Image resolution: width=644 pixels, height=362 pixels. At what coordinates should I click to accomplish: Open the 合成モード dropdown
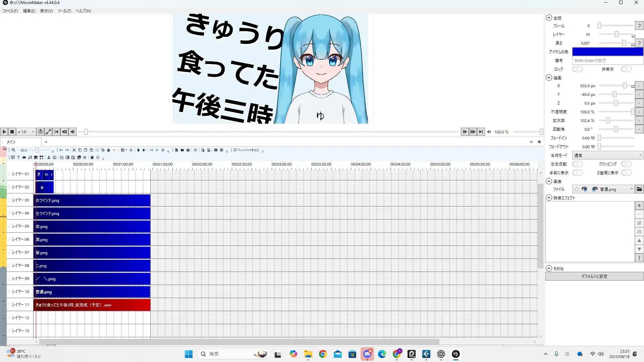(x=607, y=155)
